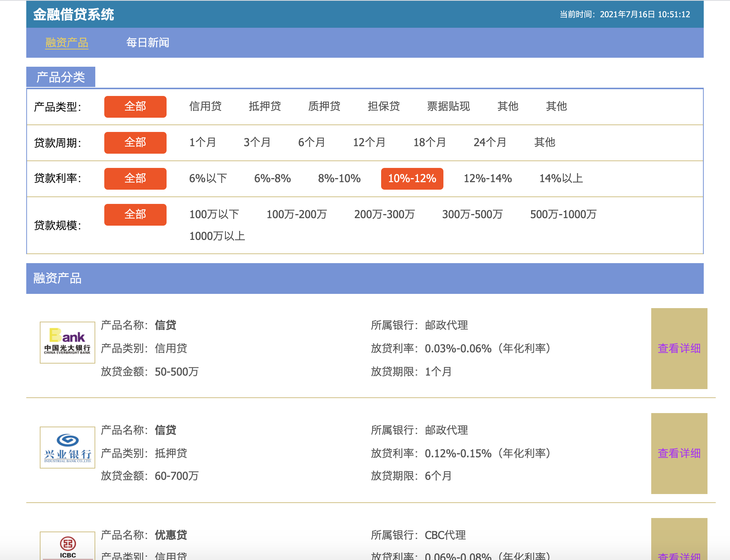Click 全部 button for 贷款规模

coord(135,214)
